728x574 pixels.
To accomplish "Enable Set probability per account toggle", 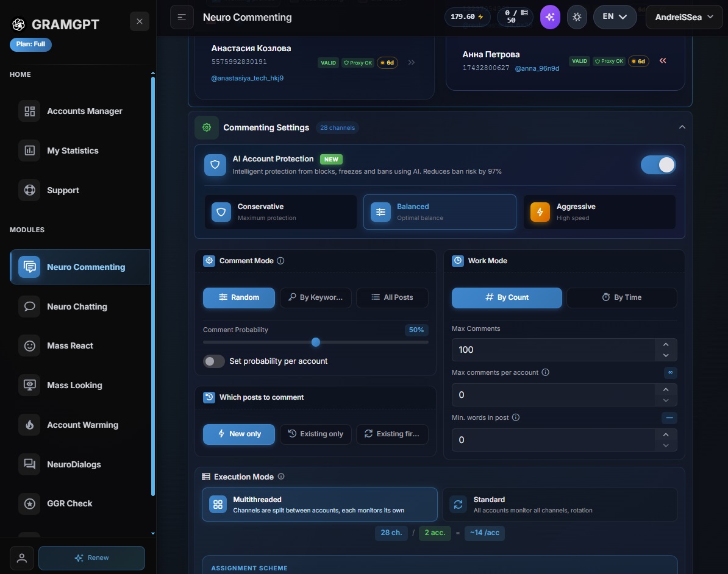I will pos(213,361).
